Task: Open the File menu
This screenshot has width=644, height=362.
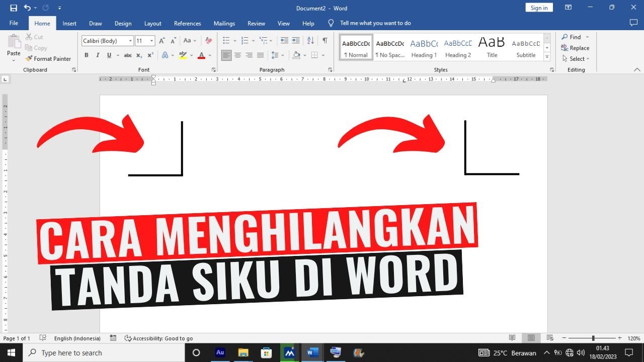Action: point(14,23)
